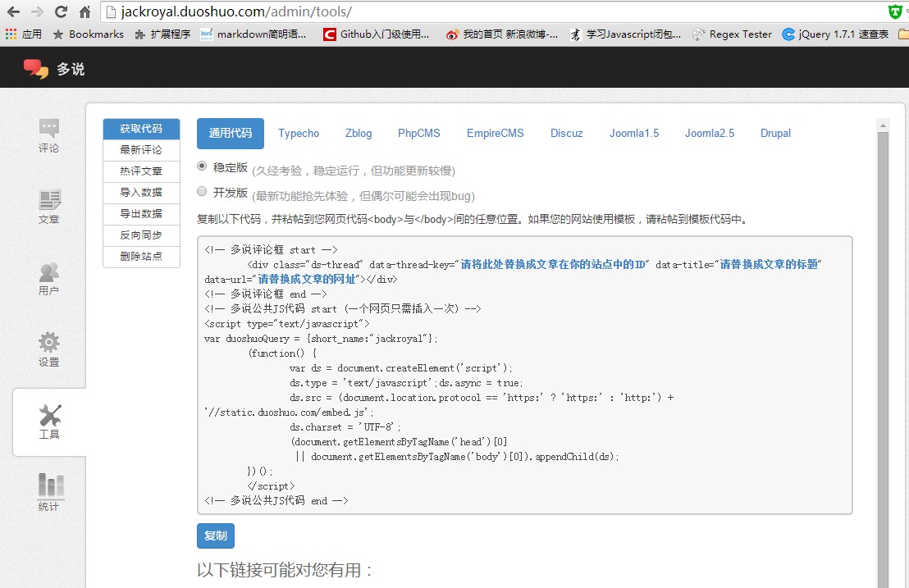Click blue text 请将此处替换成文章在你的站点中的ID
The image size is (909, 588).
(553, 264)
